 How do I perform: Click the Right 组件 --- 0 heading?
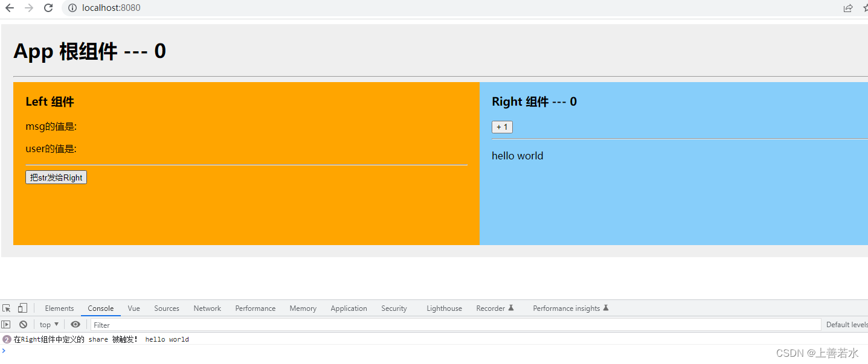[534, 101]
